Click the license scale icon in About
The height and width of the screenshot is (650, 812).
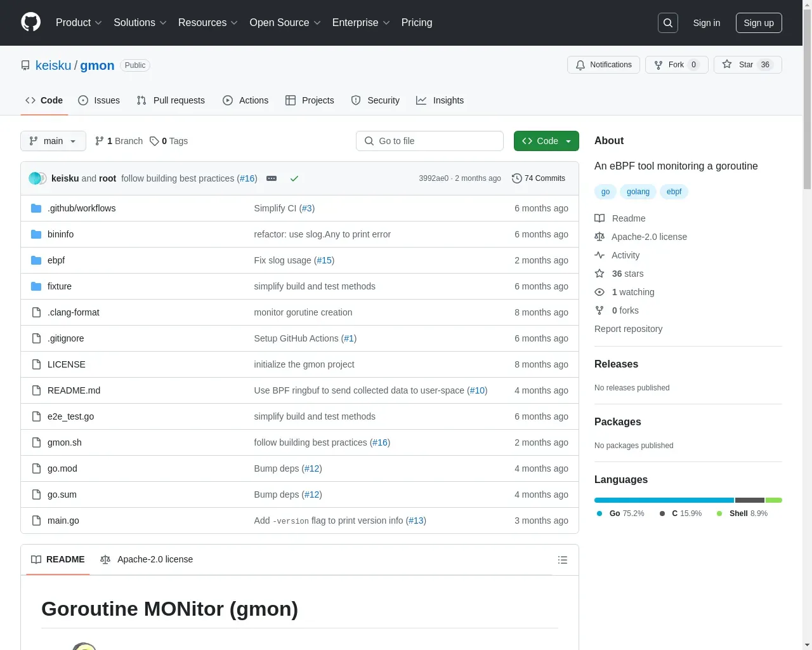pyautogui.click(x=599, y=237)
